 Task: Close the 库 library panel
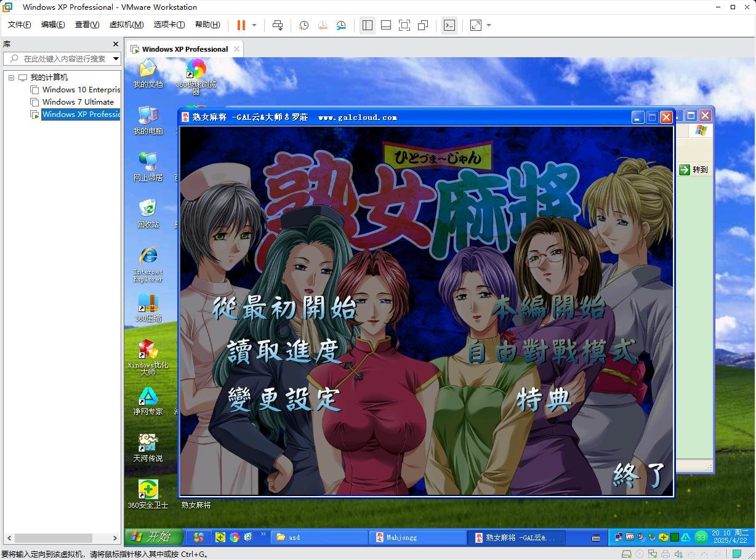pyautogui.click(x=115, y=44)
